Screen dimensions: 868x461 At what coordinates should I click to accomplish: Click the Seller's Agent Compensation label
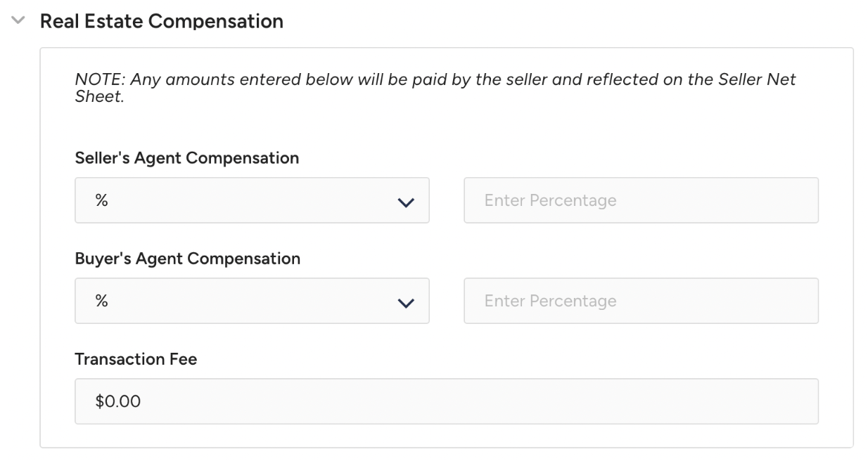tap(186, 158)
